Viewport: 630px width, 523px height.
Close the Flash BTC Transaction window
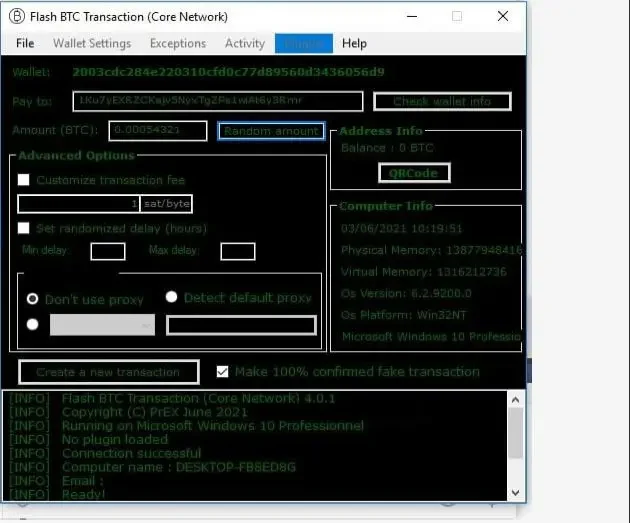pyautogui.click(x=503, y=16)
